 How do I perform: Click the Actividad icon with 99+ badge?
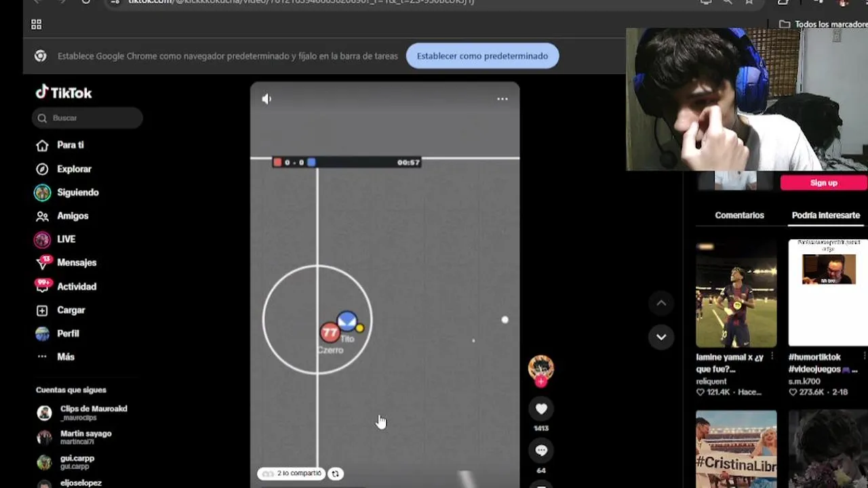(43, 285)
